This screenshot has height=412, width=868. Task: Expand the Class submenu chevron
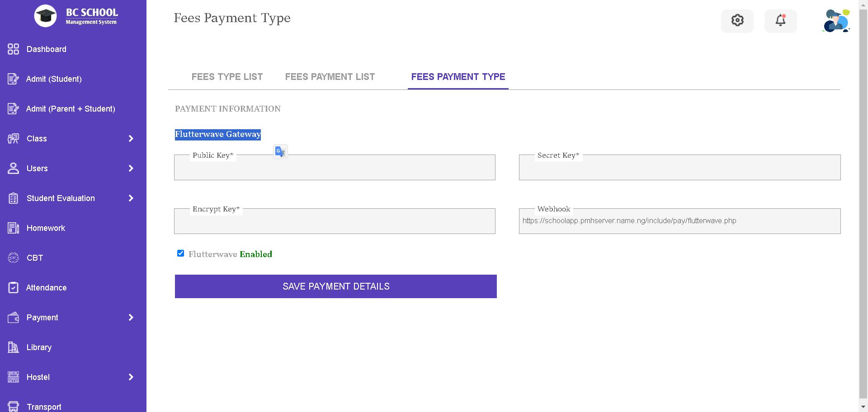click(131, 139)
